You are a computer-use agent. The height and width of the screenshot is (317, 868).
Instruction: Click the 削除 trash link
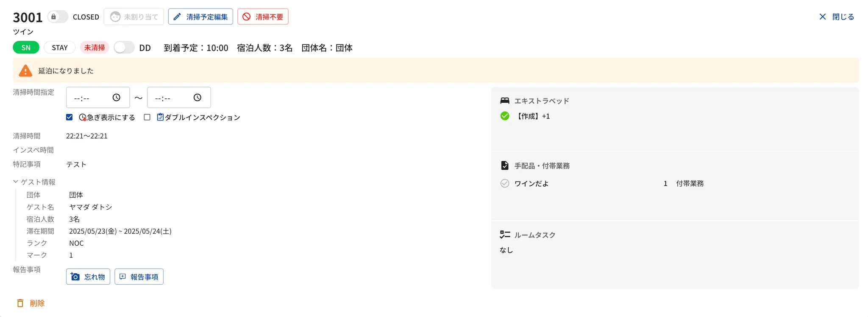click(x=31, y=303)
